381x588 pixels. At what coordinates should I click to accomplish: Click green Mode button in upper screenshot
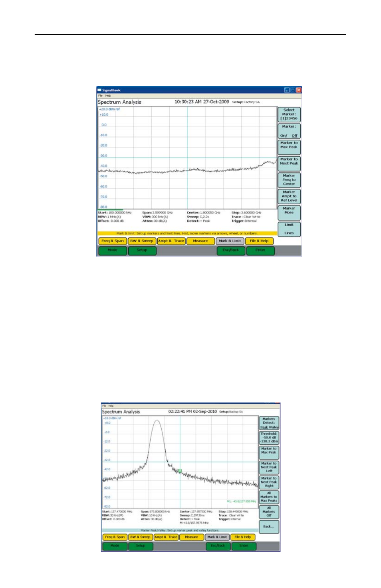click(x=113, y=251)
